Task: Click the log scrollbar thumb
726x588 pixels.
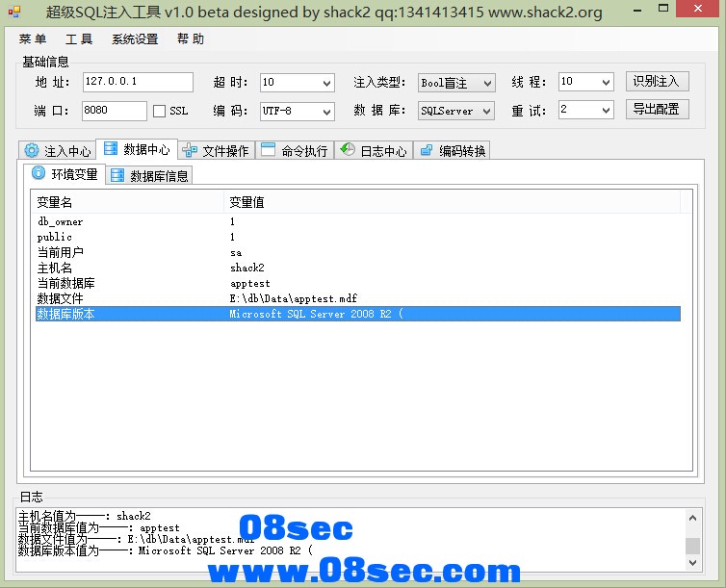Action: [x=692, y=546]
